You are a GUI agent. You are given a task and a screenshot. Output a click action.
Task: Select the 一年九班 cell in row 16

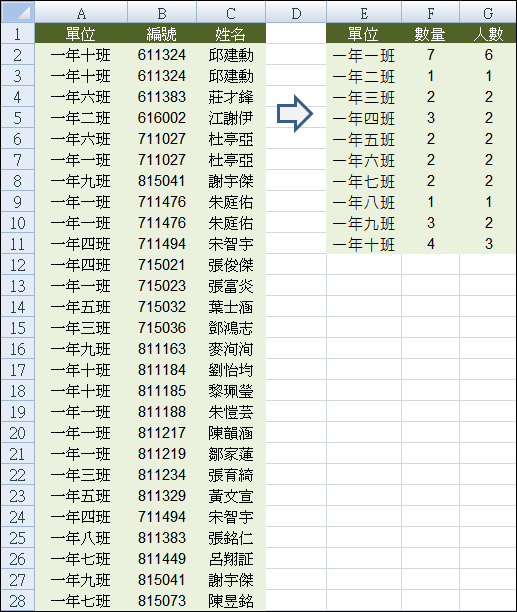pos(81,349)
